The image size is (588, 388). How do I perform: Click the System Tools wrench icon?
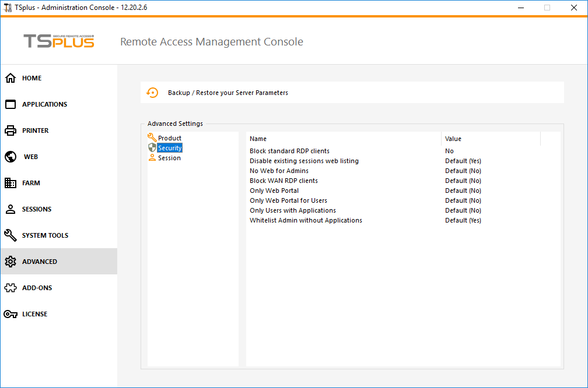[x=10, y=235]
